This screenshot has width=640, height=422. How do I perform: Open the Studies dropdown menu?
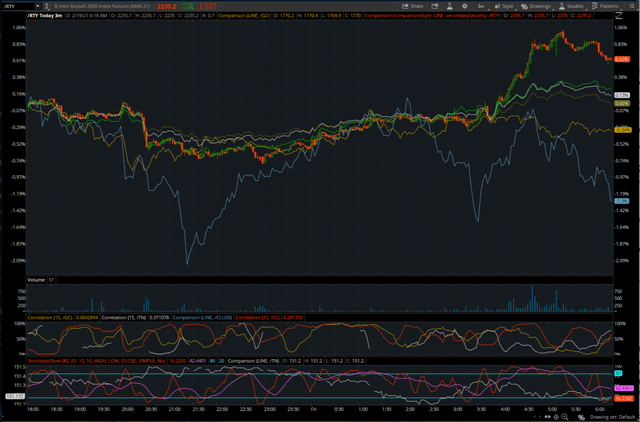click(x=571, y=6)
